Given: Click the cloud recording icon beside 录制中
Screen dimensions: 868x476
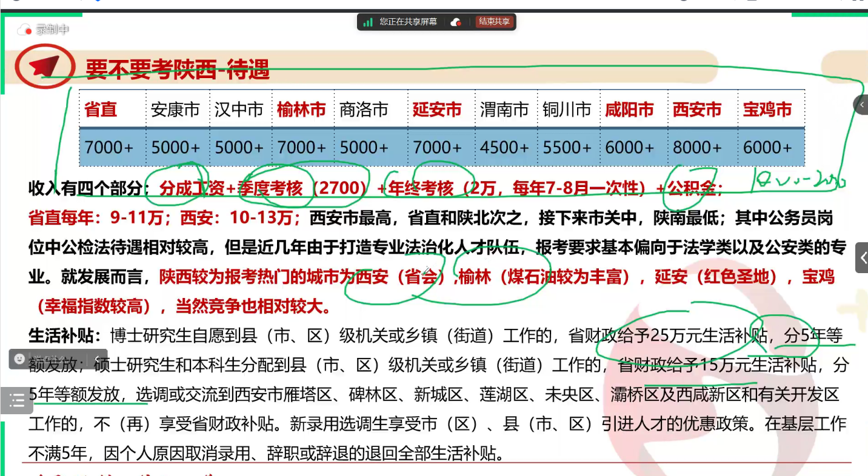Looking at the screenshot, I should 23,29.
